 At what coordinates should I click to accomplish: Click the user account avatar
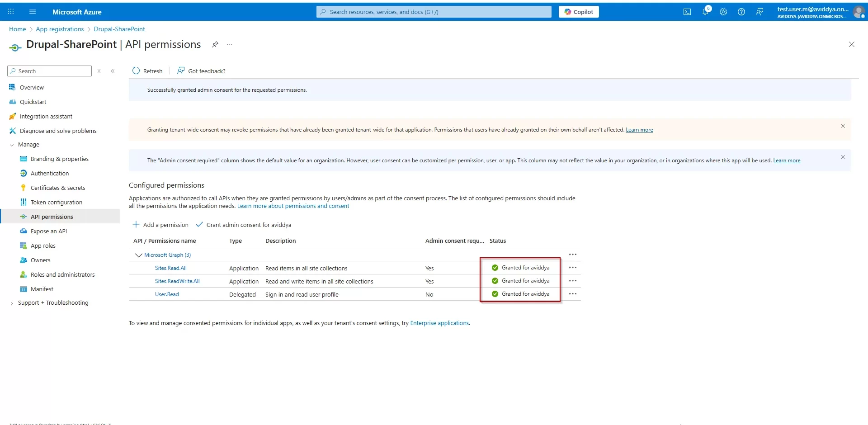click(x=859, y=12)
